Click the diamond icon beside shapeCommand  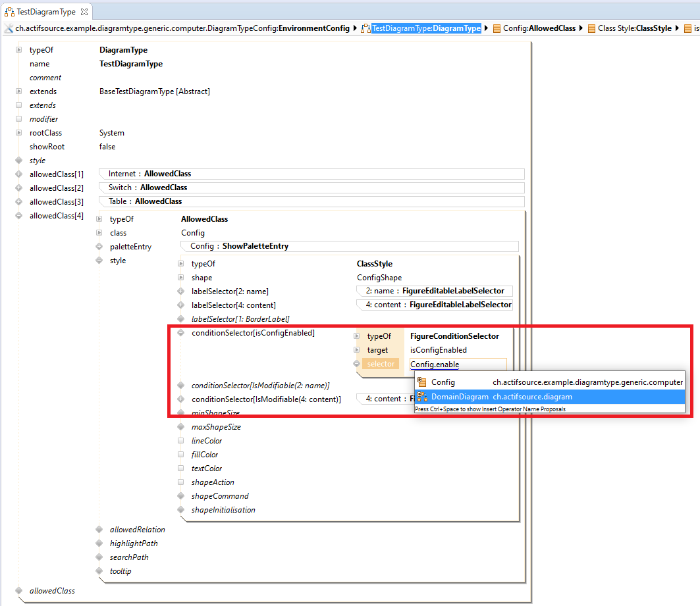point(181,496)
